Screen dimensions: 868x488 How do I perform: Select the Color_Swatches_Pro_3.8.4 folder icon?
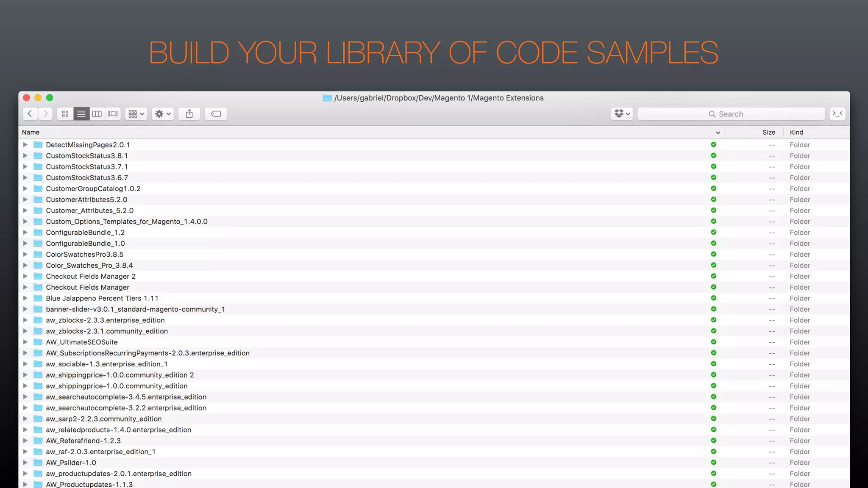coord(38,265)
